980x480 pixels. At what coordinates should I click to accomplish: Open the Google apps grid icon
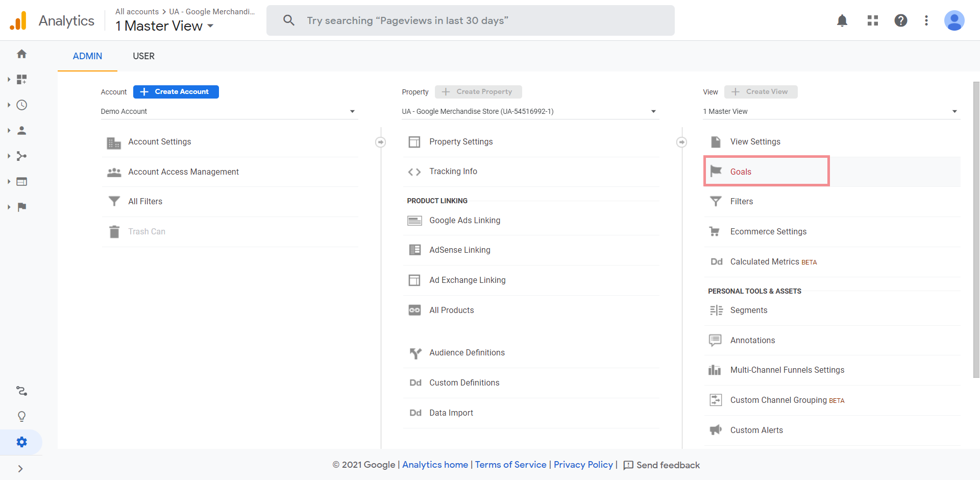pos(873,20)
